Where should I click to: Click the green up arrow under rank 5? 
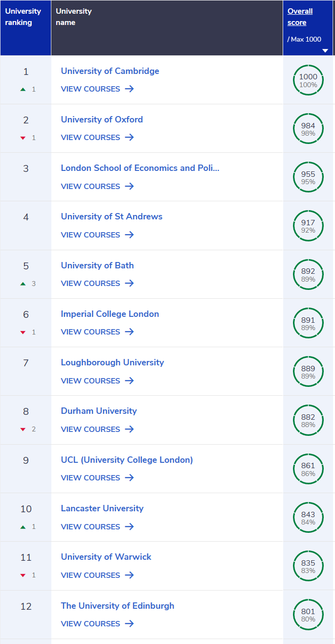(x=23, y=284)
